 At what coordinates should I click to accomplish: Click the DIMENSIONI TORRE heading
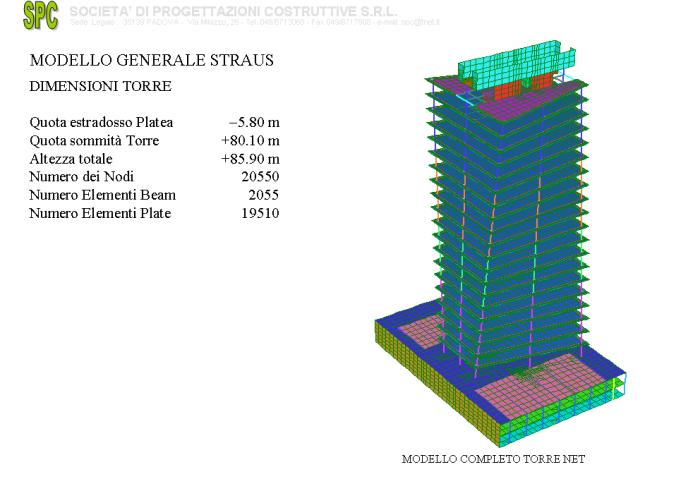pyautogui.click(x=101, y=87)
